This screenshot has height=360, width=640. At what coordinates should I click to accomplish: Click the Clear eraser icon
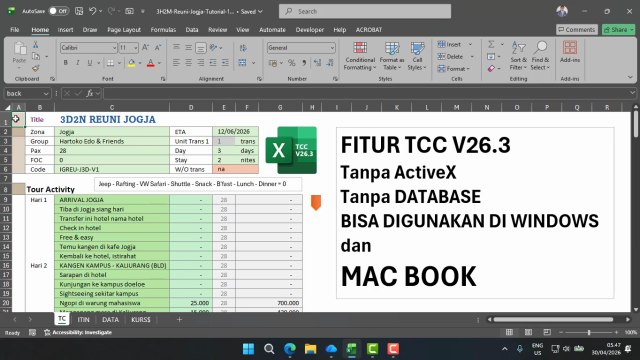491,69
